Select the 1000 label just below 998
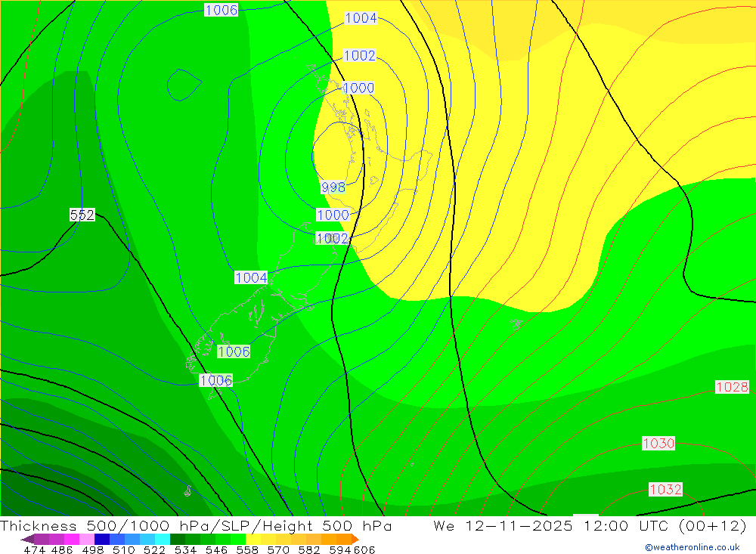This screenshot has height=554, width=756. coord(333,215)
